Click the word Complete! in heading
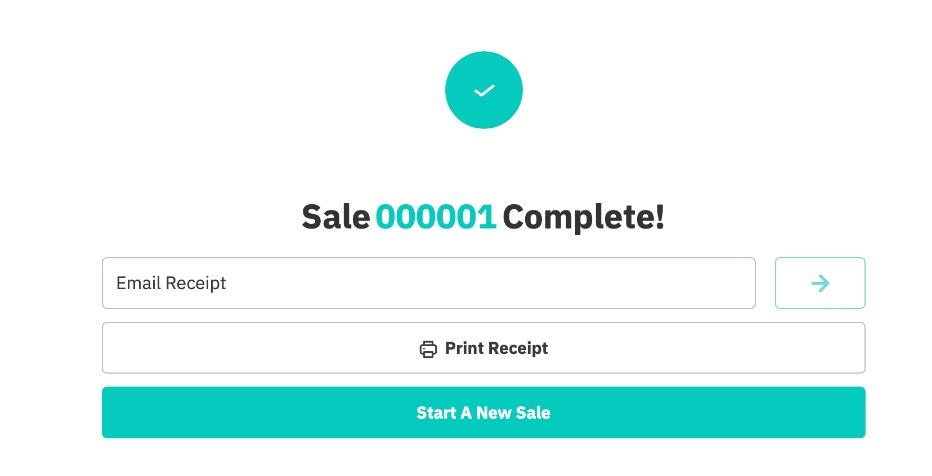Viewport: 932px width, 476px height. coord(583,216)
